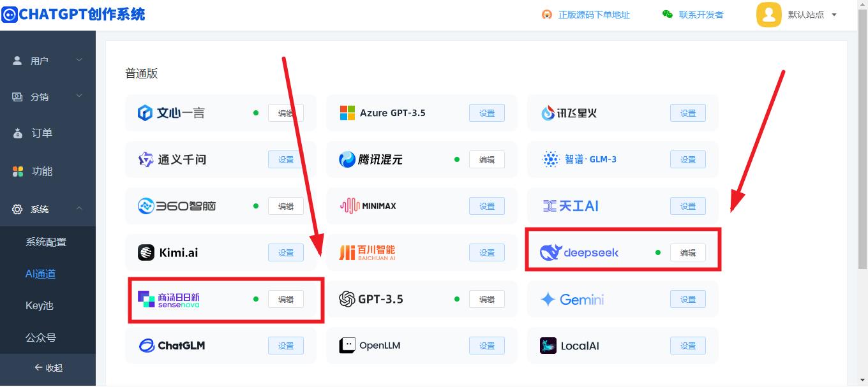Click 设置 for OpenLLM

click(x=487, y=346)
